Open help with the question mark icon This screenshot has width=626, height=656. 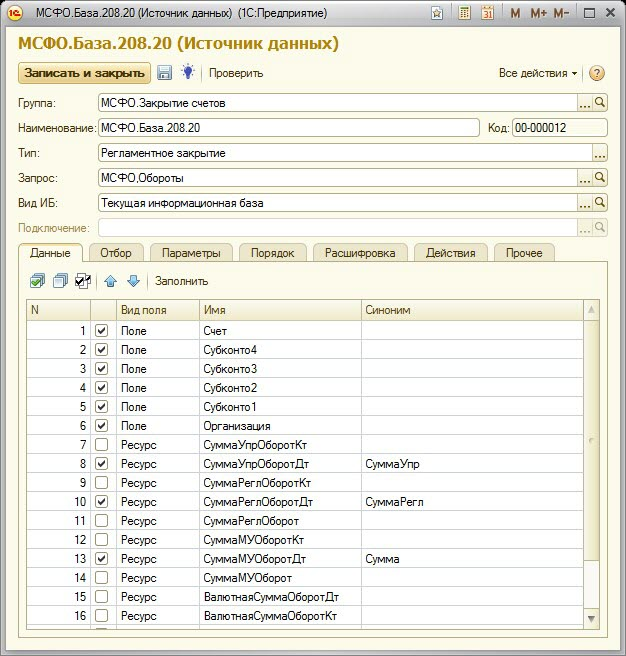tap(597, 73)
